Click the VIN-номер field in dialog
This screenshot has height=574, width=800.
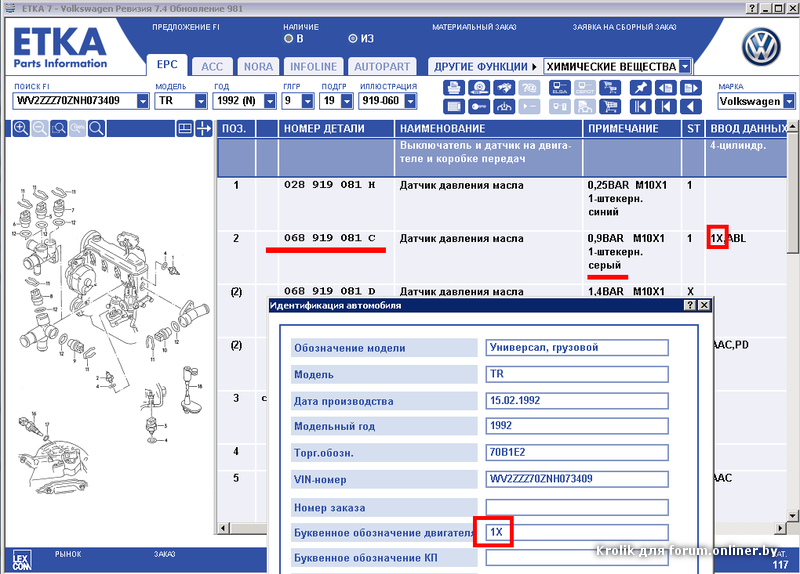coord(577,479)
